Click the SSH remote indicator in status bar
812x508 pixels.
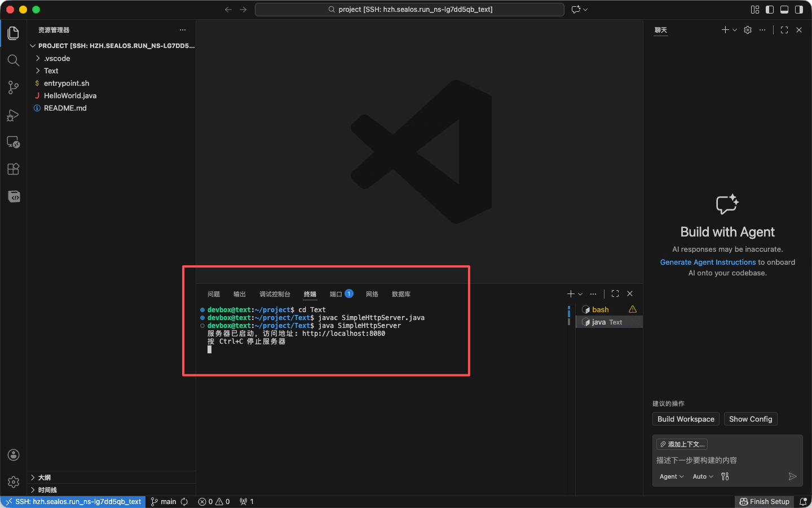73,502
